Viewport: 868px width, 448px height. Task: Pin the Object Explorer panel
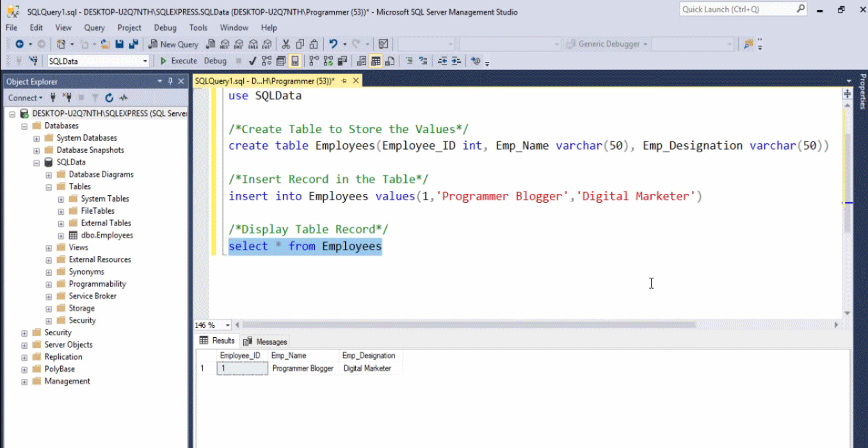click(x=170, y=81)
